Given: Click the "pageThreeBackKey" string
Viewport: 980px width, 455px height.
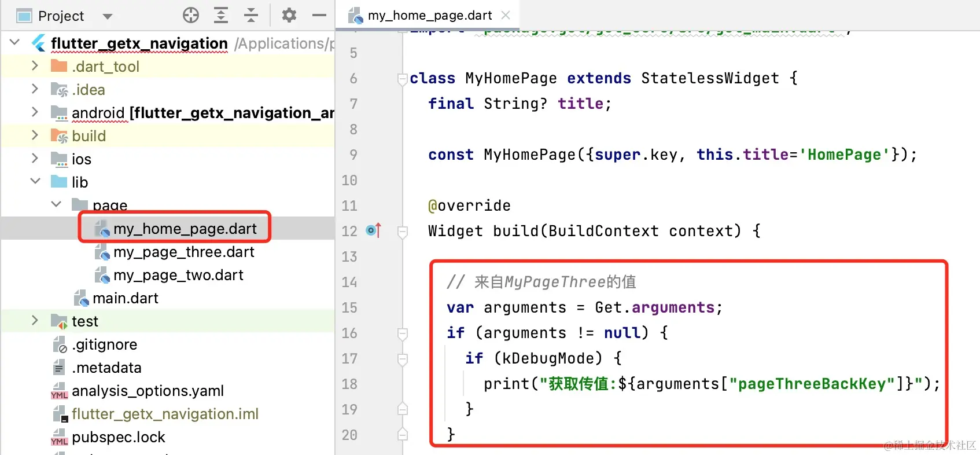Looking at the screenshot, I should point(812,384).
